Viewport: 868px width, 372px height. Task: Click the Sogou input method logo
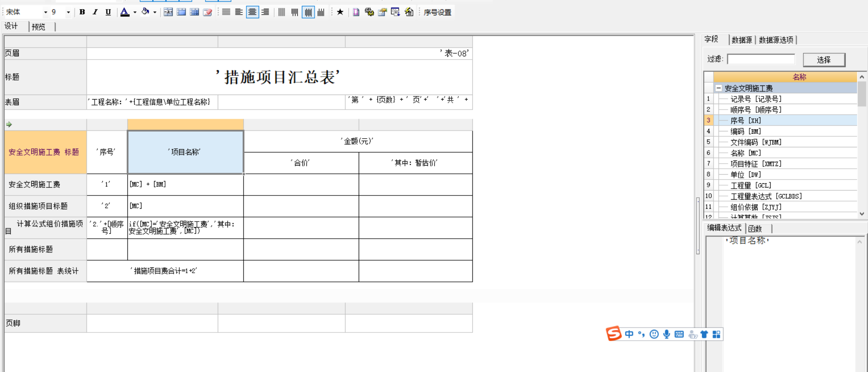[613, 334]
